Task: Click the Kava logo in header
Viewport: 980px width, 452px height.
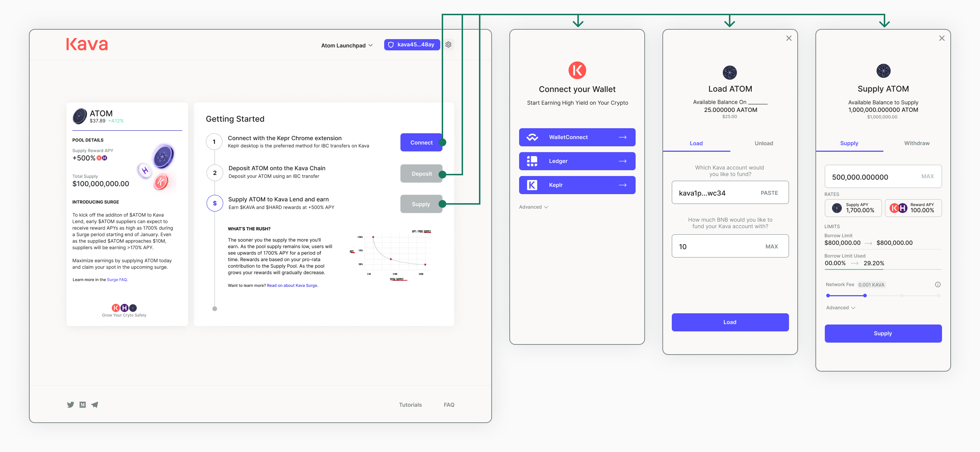Action: 87,44
